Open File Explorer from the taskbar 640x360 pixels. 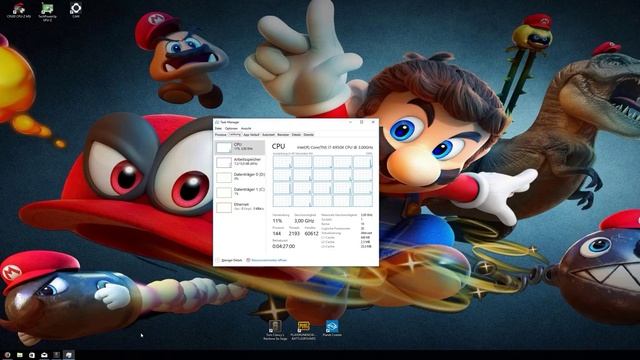(20, 355)
